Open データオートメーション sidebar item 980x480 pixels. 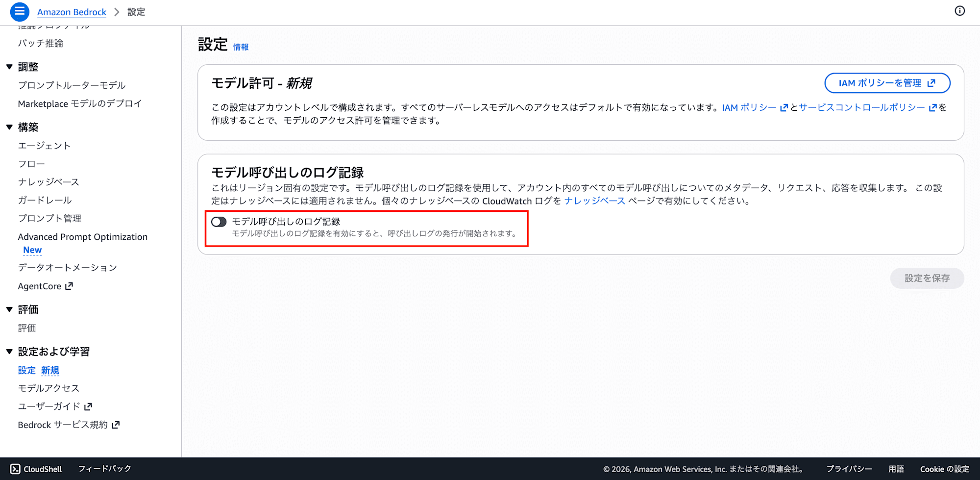point(68,268)
